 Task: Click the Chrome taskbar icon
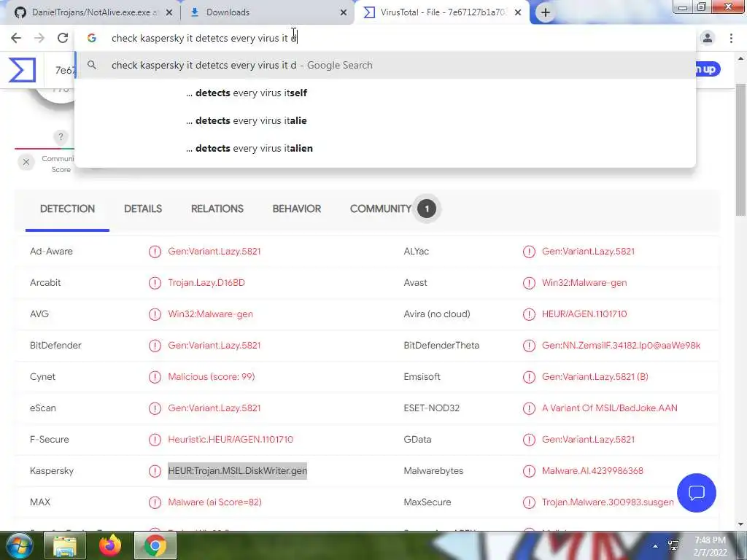(x=155, y=545)
